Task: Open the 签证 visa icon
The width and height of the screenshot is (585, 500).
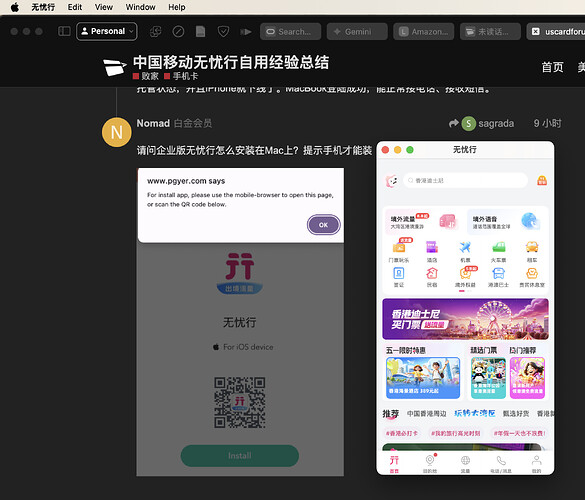Action: [399, 277]
